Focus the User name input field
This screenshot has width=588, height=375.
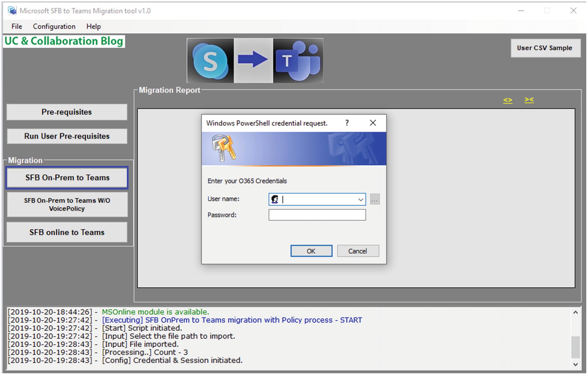point(317,199)
